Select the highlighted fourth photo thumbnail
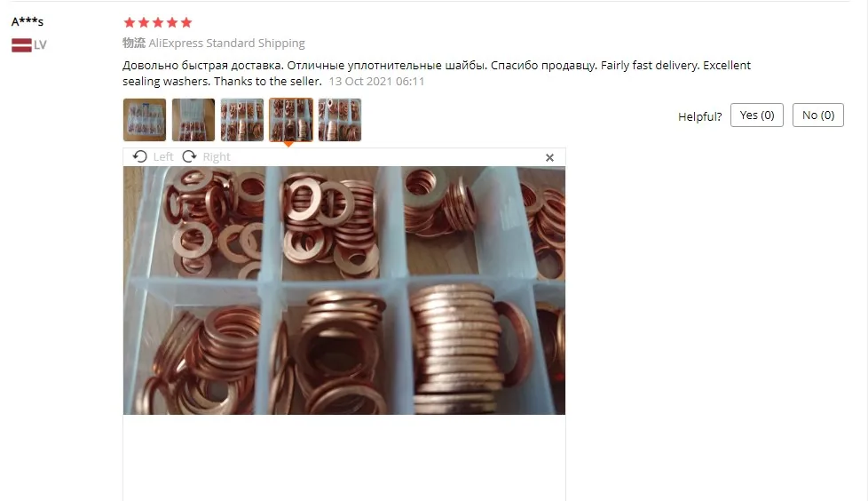 (x=291, y=120)
